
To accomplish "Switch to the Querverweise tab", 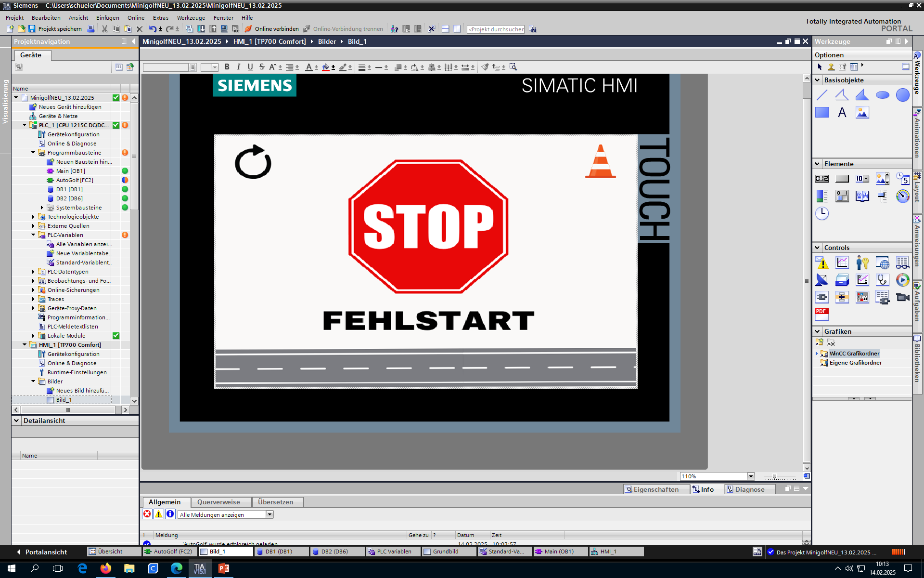I will (x=218, y=502).
